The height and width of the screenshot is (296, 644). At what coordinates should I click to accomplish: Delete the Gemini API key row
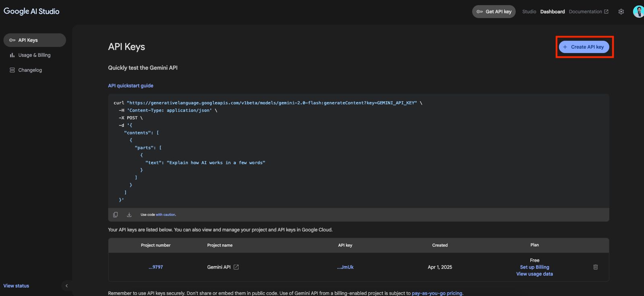pyautogui.click(x=596, y=267)
